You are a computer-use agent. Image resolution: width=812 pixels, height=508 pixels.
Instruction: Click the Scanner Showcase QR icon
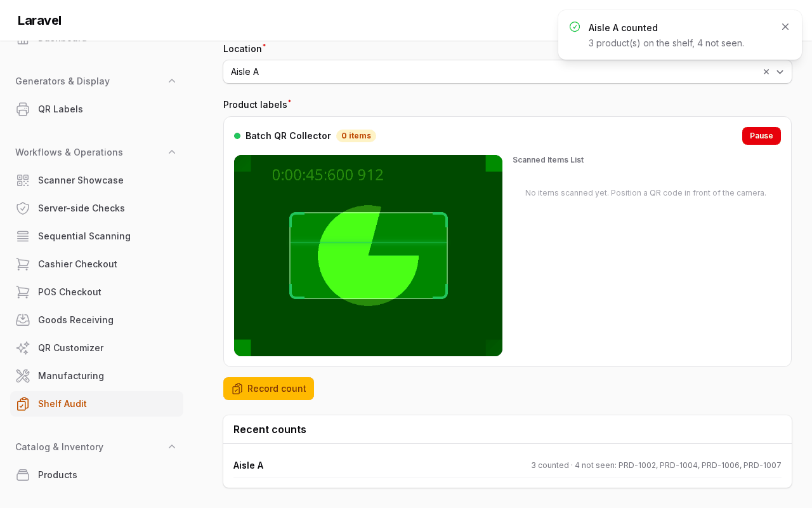click(23, 180)
